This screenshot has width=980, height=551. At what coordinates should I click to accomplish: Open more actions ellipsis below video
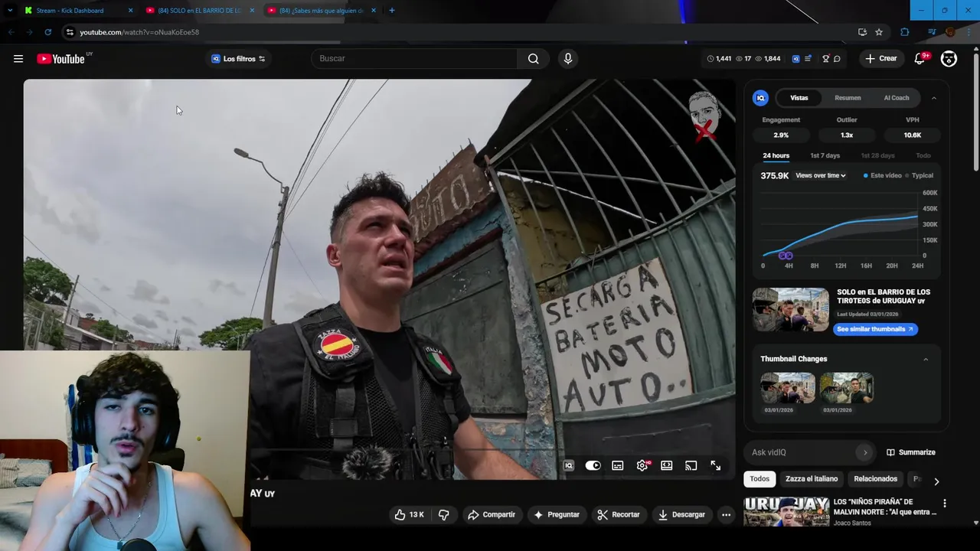(726, 515)
